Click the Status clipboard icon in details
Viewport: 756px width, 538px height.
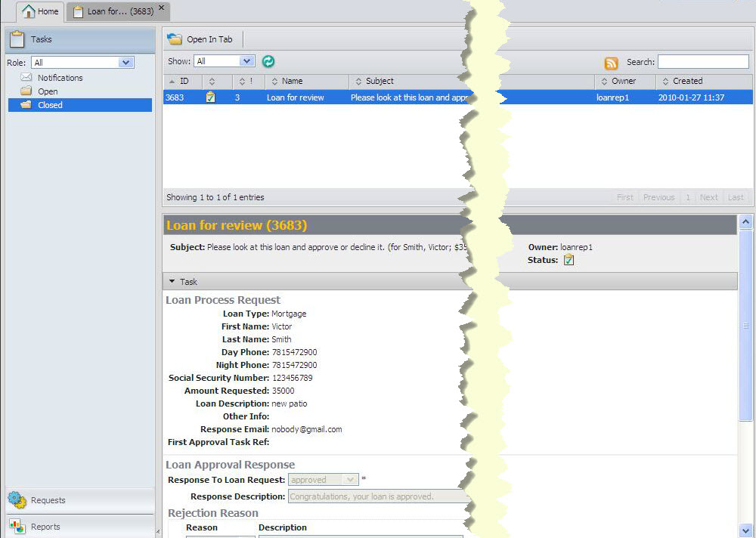(x=569, y=260)
